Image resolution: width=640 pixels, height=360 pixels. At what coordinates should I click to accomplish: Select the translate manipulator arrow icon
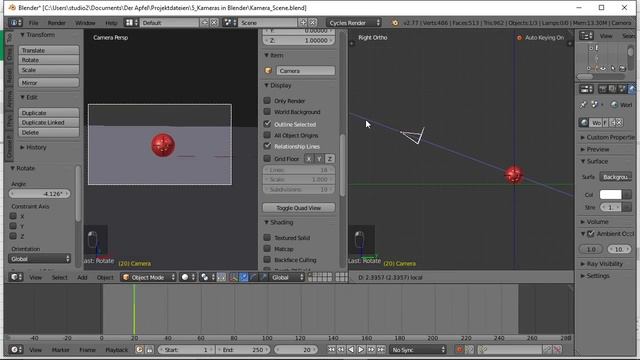coord(243,277)
